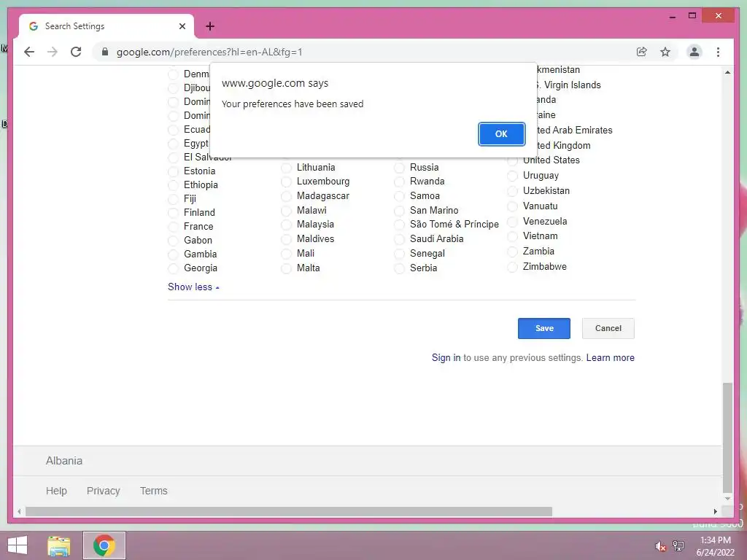747x560 pixels.
Task: Select the Malawi region option
Action: coord(286,211)
